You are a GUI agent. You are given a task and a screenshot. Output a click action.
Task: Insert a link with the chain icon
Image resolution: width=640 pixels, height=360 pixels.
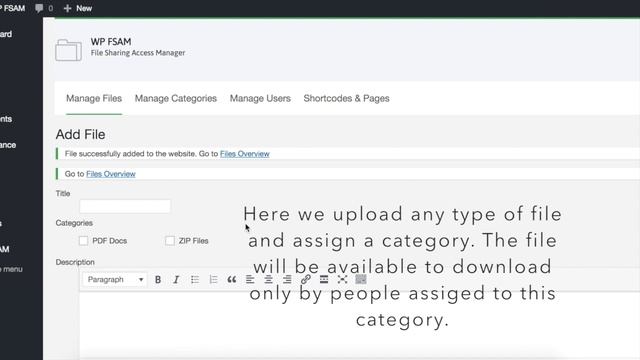(x=305, y=280)
